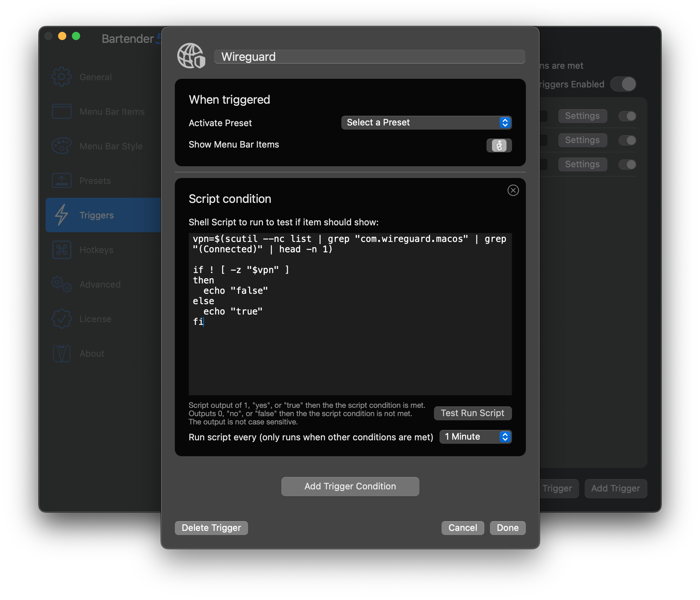Toggle the third trigger row switch
The image size is (700, 600).
click(x=627, y=165)
